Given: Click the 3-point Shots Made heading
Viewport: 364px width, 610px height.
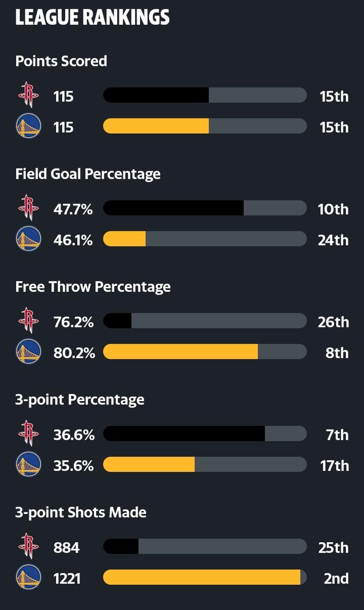Looking at the screenshot, I should pyautogui.click(x=81, y=512).
